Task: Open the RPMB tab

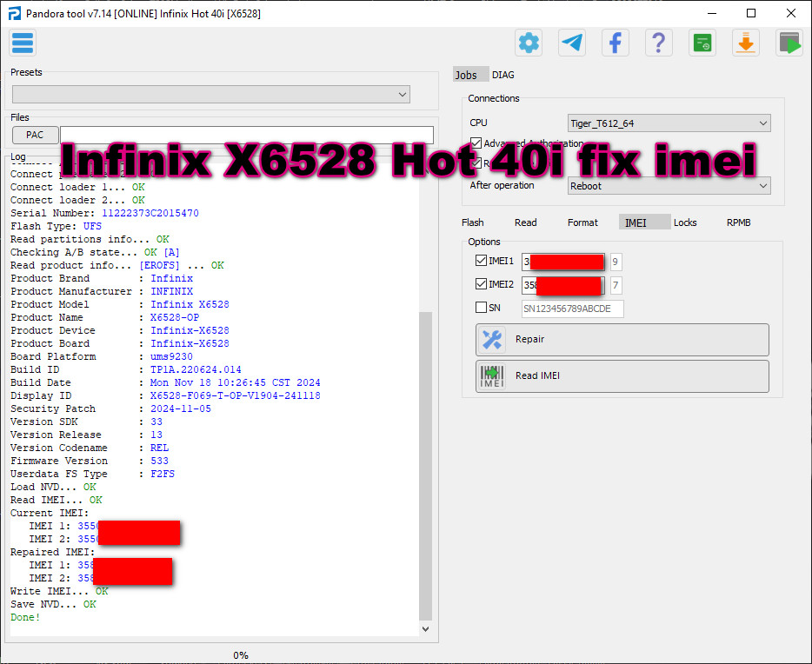Action: click(738, 222)
